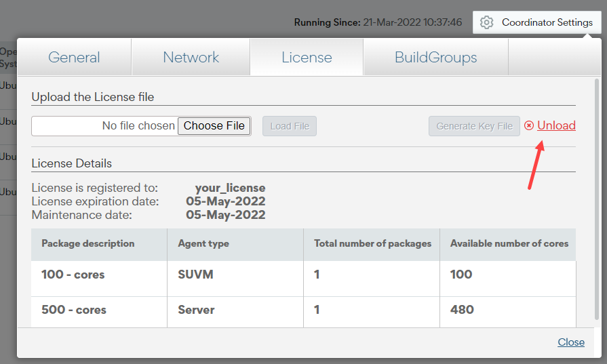Select the Server agent type cell
Image resolution: width=607 pixels, height=364 pixels.
coord(196,310)
